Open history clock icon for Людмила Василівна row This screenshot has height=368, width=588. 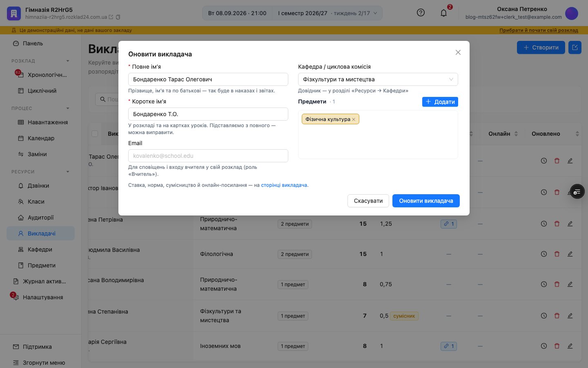click(543, 254)
